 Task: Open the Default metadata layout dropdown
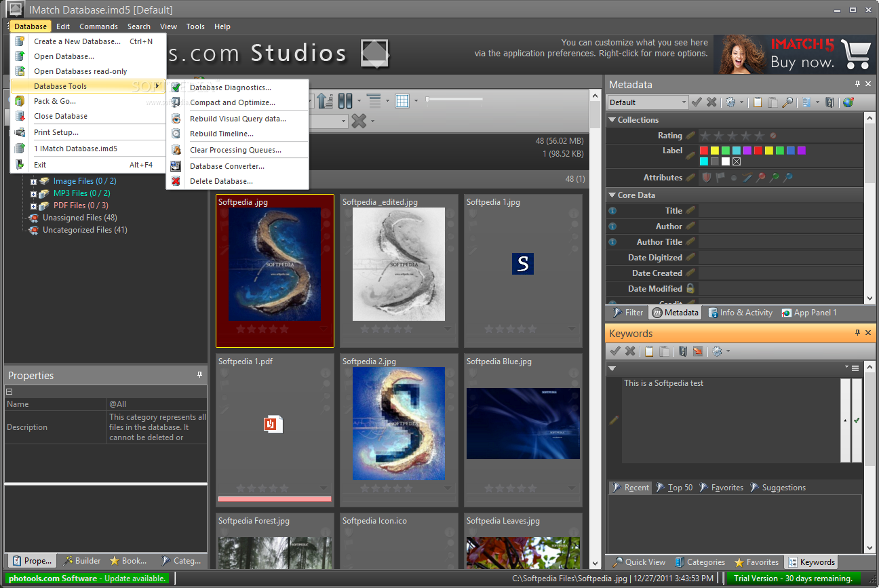coord(648,102)
